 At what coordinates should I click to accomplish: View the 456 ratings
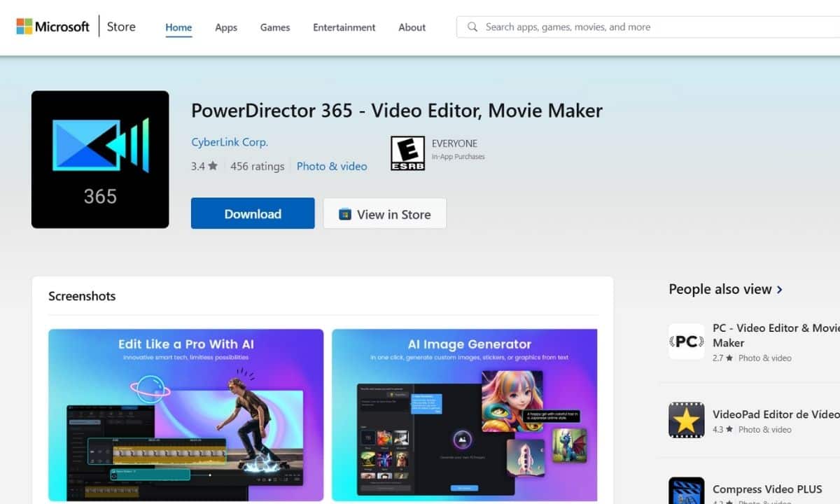(257, 166)
